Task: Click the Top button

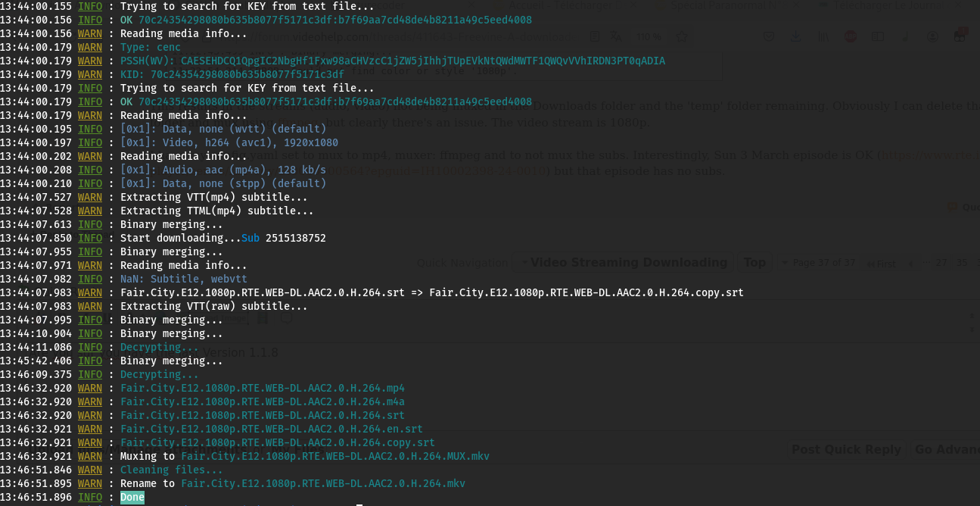Action: click(x=754, y=263)
